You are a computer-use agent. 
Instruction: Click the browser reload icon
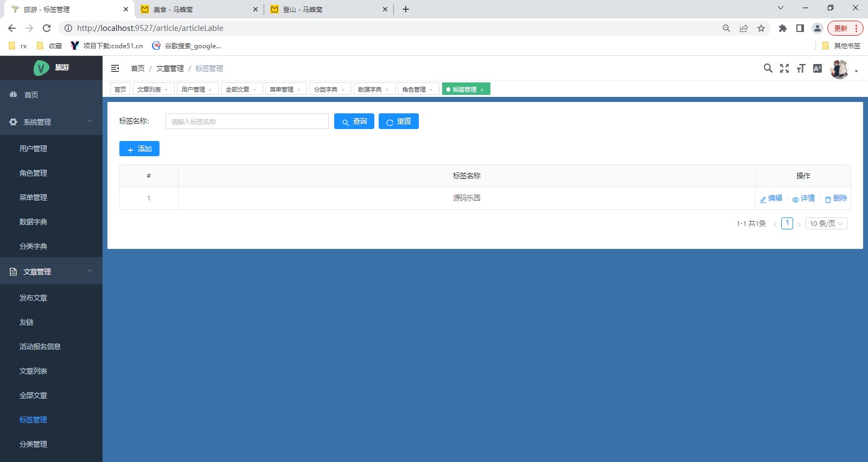(x=47, y=28)
